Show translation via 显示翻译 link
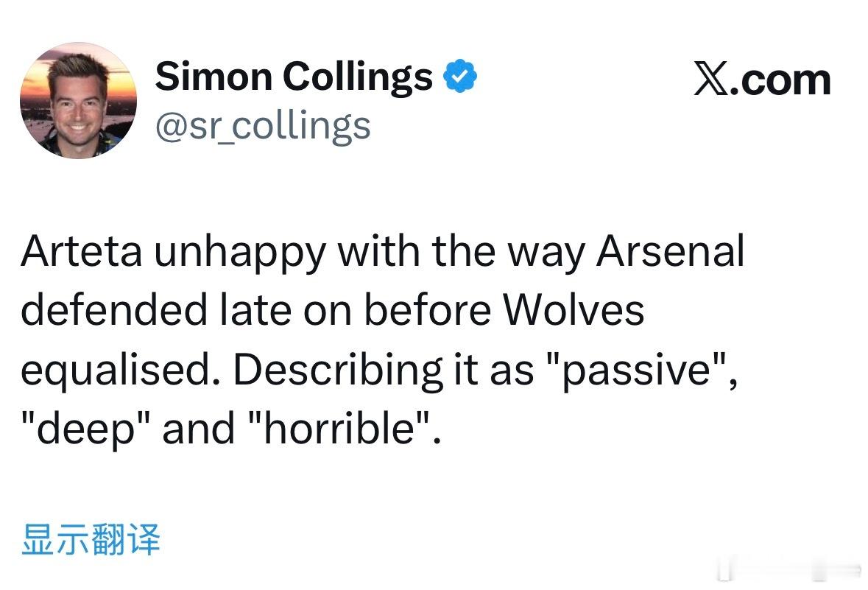This screenshot has height=590, width=868. (x=91, y=539)
